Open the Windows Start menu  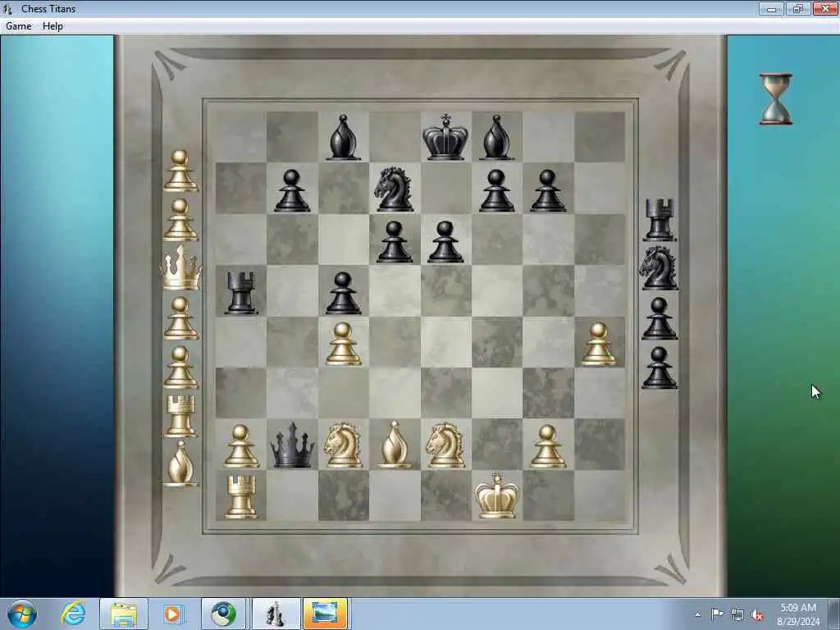[22, 614]
